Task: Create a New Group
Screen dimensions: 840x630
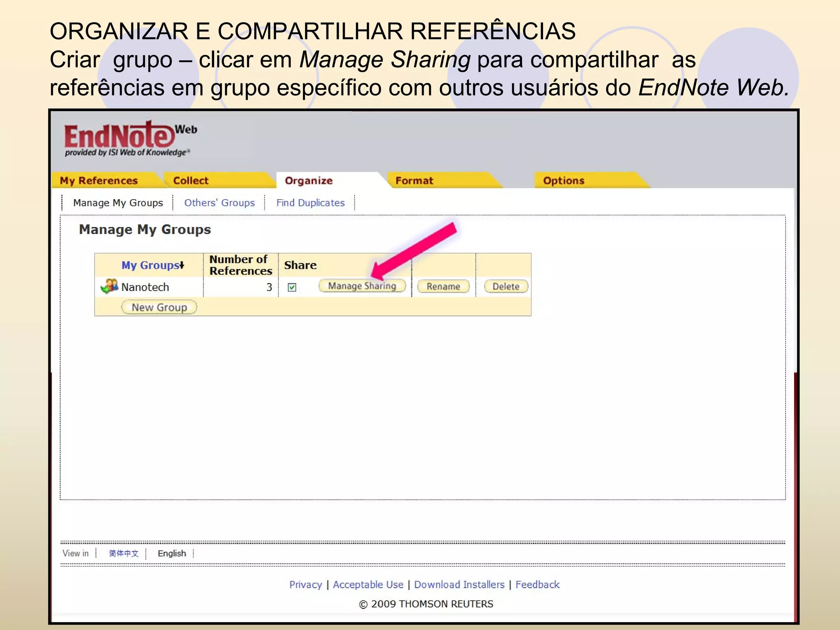Action: [x=159, y=307]
